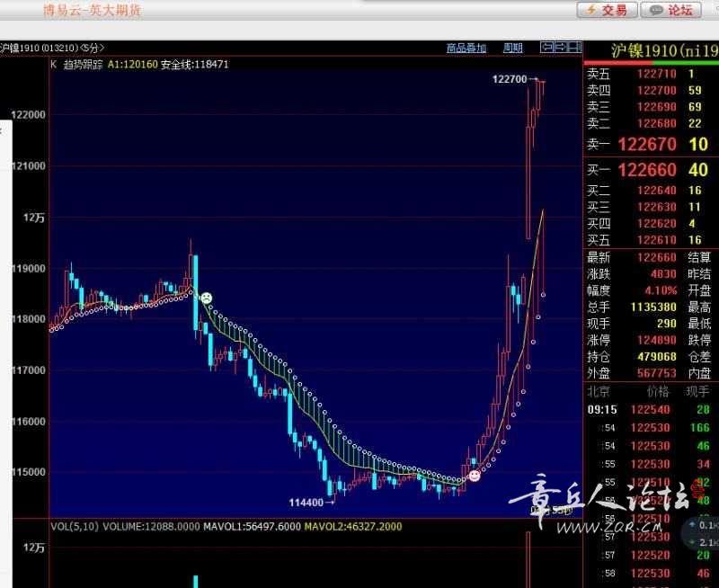Open the 论坛 forum button
719x588 pixels.
[x=670, y=10]
